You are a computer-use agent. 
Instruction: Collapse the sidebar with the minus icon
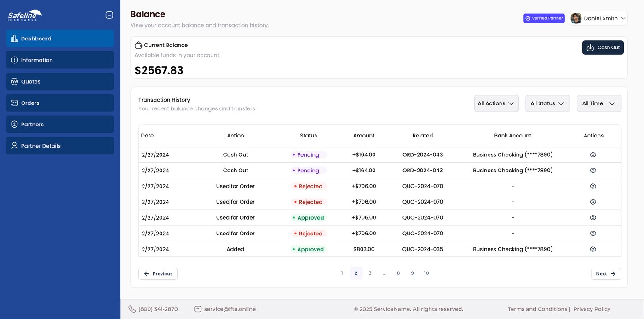coord(109,15)
